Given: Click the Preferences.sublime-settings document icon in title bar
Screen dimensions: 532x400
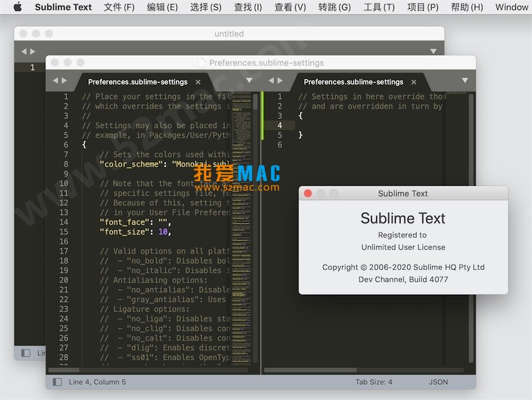Looking at the screenshot, I should [x=202, y=62].
